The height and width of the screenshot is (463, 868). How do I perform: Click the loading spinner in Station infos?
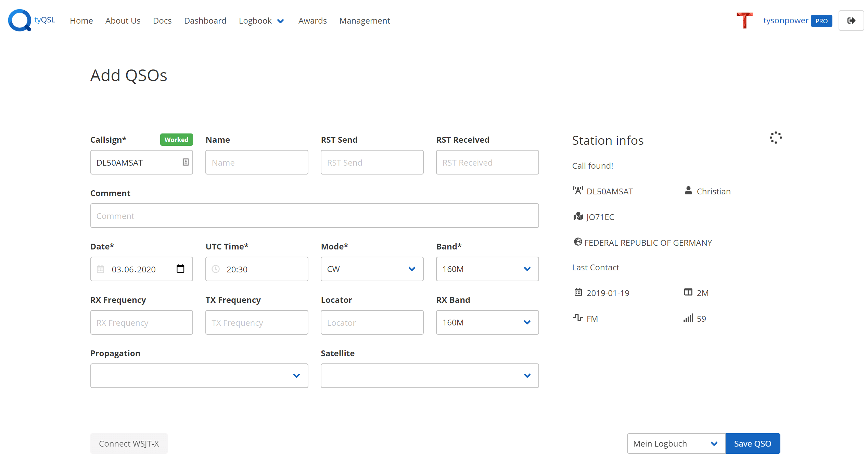pos(776,138)
